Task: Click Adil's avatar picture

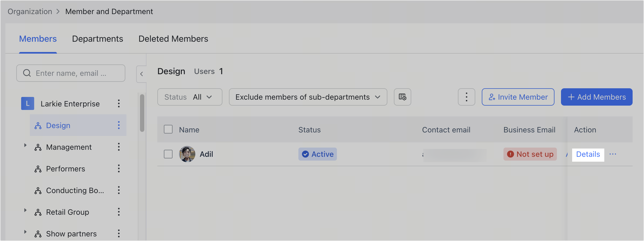Action: 187,154
